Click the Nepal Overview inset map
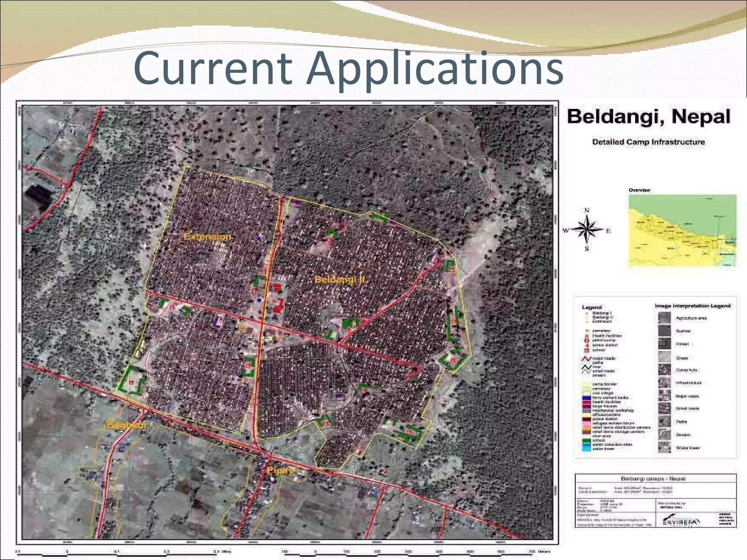The image size is (747, 560). tap(682, 230)
